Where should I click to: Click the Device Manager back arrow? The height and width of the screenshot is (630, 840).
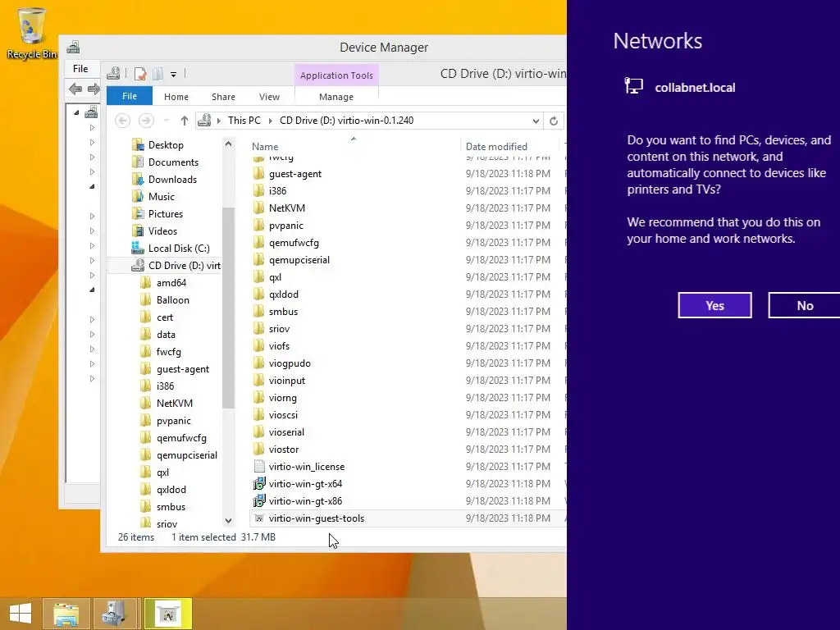(x=75, y=89)
